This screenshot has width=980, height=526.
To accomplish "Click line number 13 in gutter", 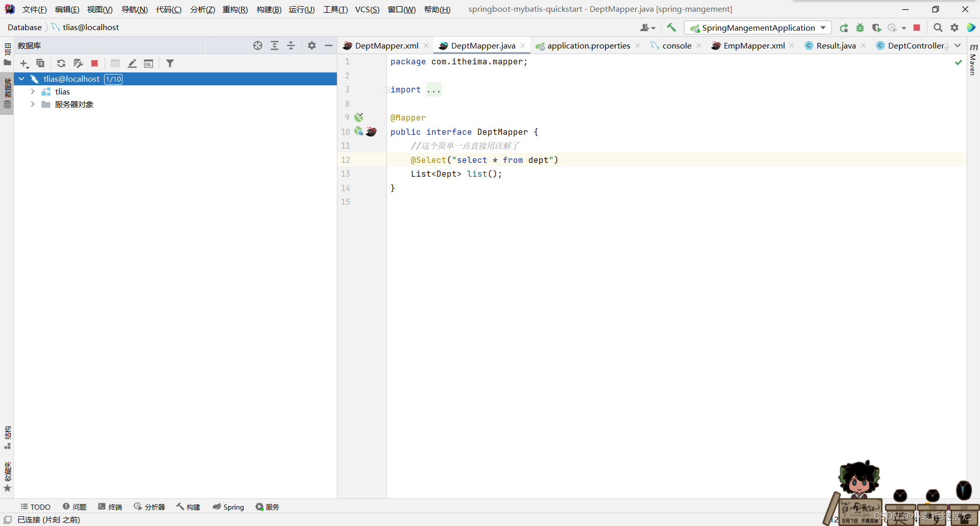I will [346, 174].
